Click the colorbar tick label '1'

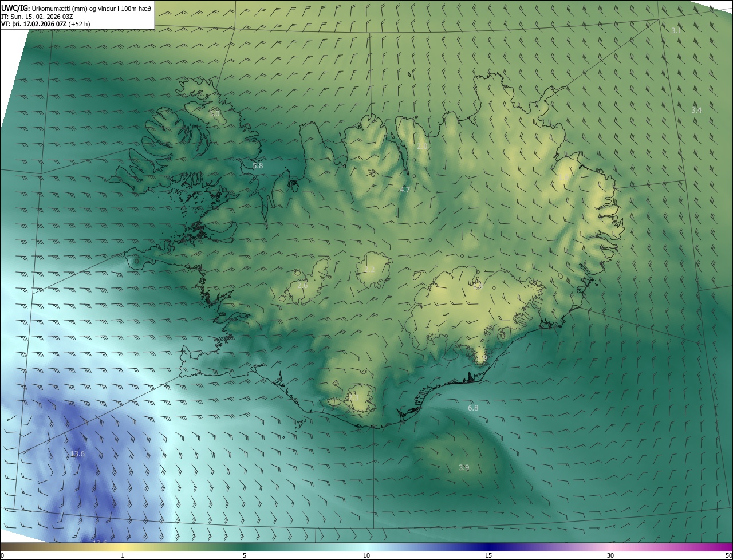(x=123, y=555)
